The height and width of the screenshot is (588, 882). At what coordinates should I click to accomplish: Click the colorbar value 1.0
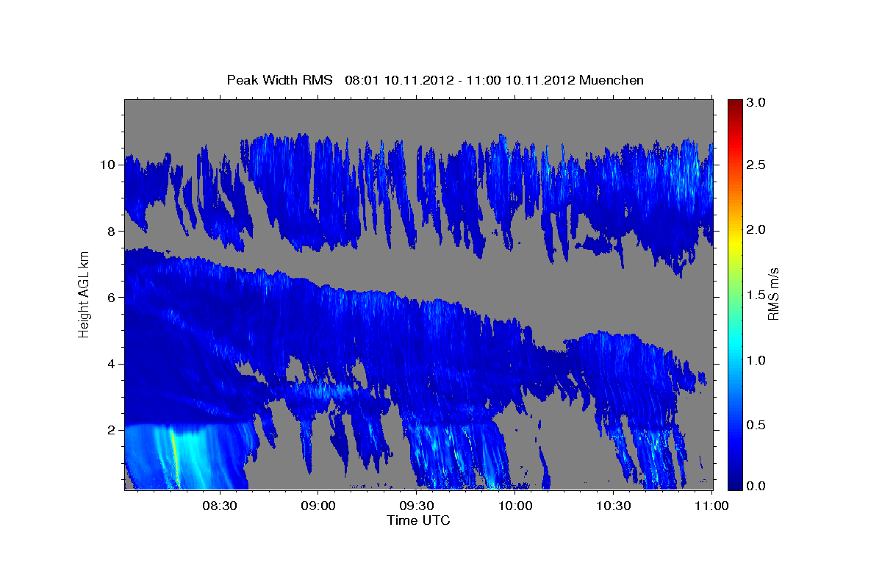pos(757,360)
